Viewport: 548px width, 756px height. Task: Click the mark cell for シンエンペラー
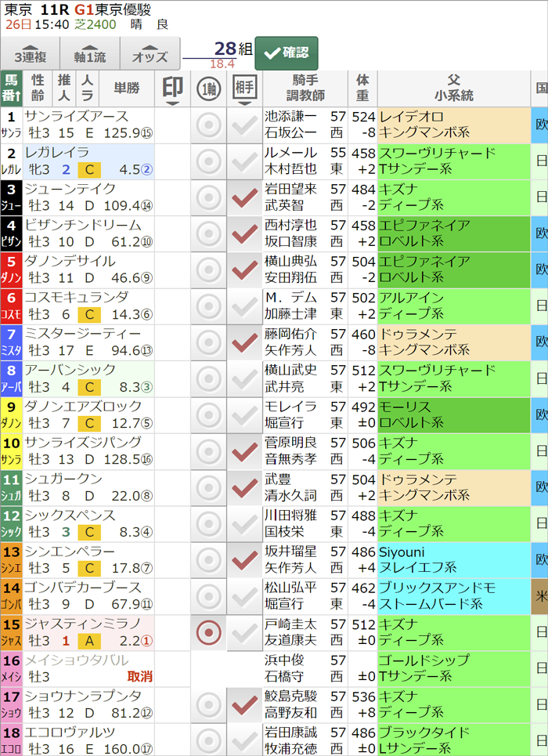coord(172,560)
